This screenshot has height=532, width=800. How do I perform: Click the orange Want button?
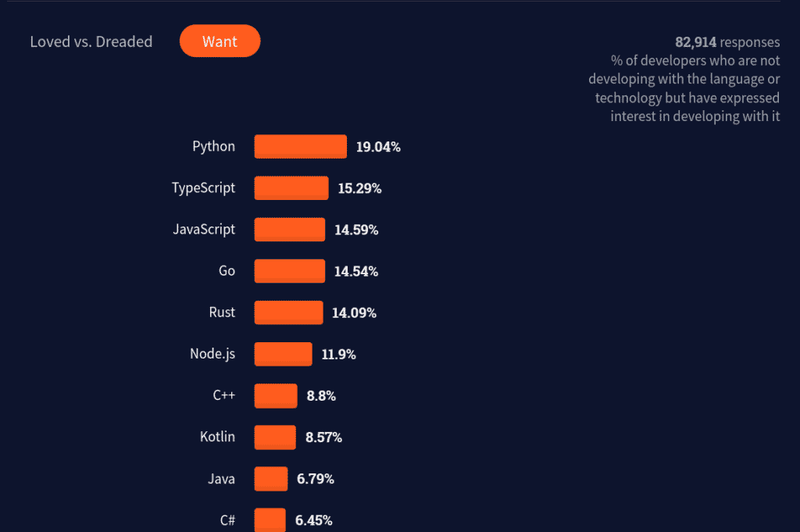[x=220, y=41]
